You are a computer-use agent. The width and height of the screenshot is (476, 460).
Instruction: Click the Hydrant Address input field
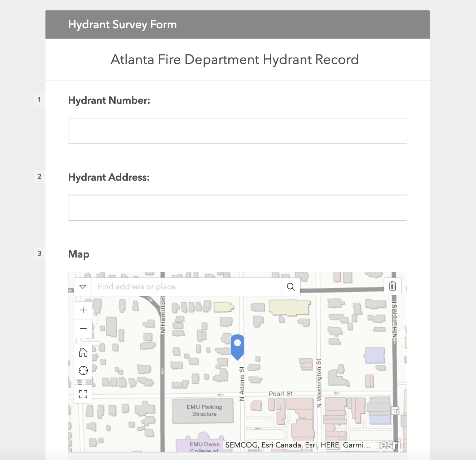[x=238, y=208]
